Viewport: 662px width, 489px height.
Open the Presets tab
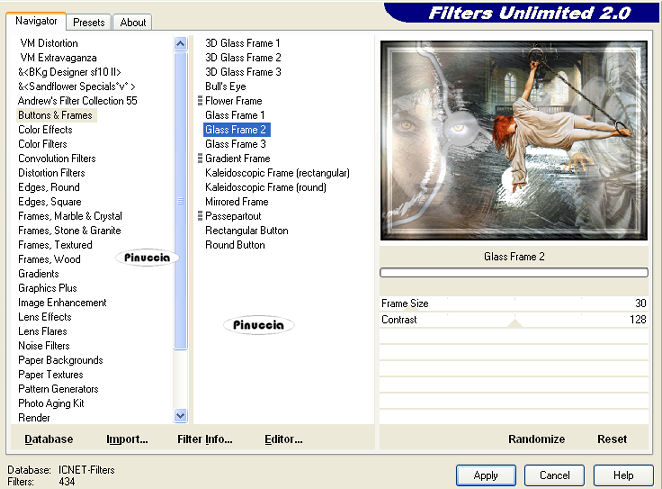[89, 22]
